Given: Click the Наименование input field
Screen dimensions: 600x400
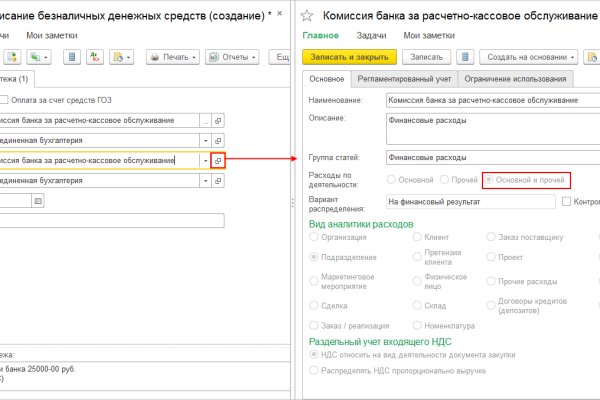Looking at the screenshot, I should tap(490, 101).
